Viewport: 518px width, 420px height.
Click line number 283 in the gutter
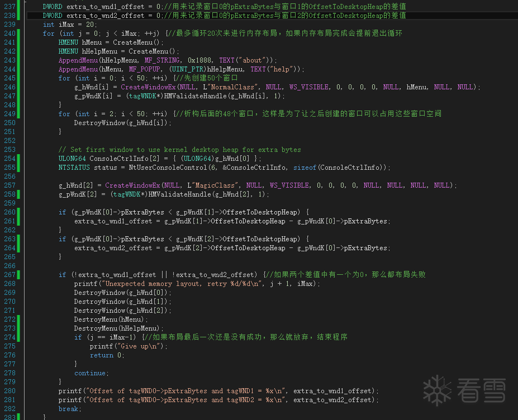click(x=9, y=417)
